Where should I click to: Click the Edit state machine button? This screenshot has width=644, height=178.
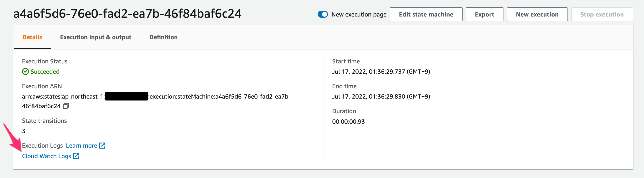coord(426,14)
